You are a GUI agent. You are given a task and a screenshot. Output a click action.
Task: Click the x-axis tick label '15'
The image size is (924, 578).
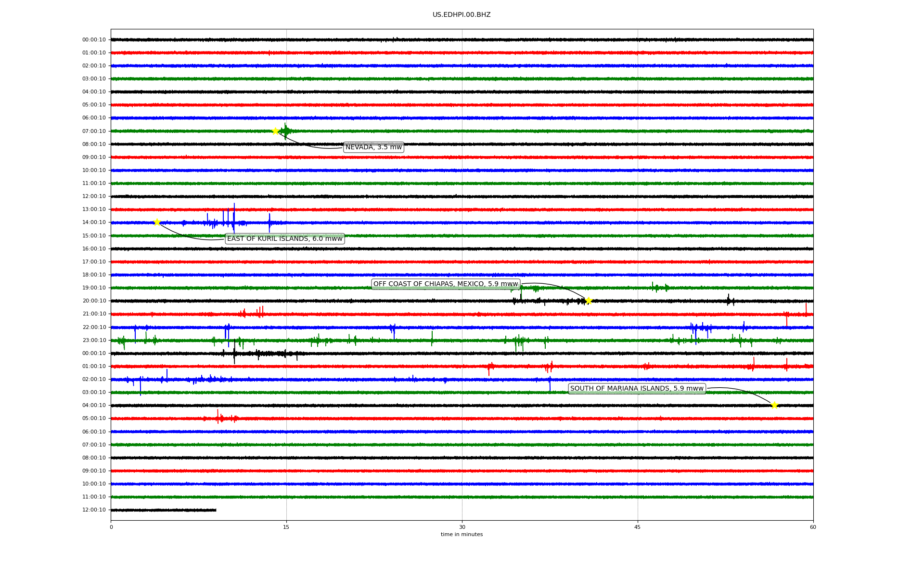pos(286,527)
